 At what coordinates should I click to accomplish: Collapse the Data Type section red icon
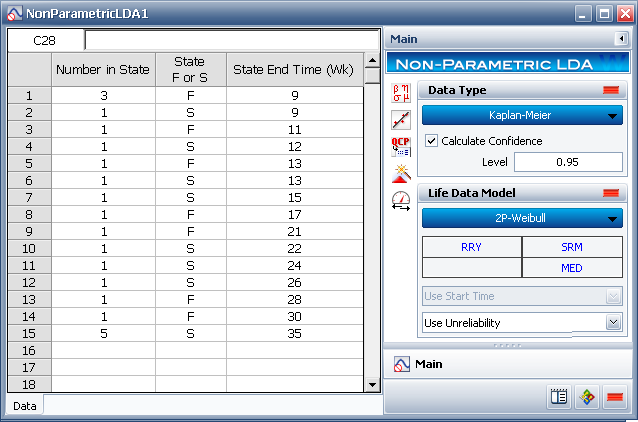610,90
